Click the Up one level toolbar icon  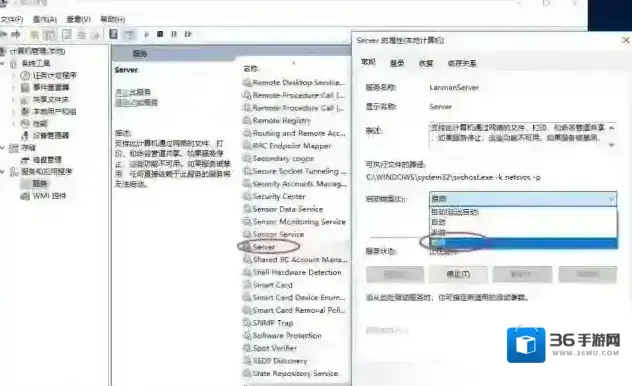pyautogui.click(x=35, y=35)
